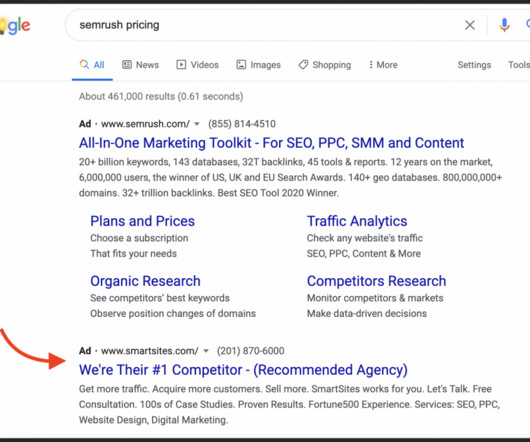Click the Google logo
Screen dimensions: 530x442
tap(15, 26)
